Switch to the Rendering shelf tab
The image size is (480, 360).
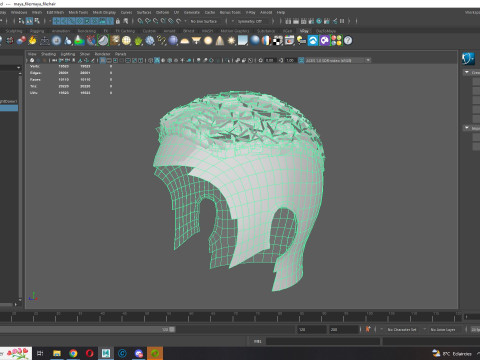pos(86,31)
